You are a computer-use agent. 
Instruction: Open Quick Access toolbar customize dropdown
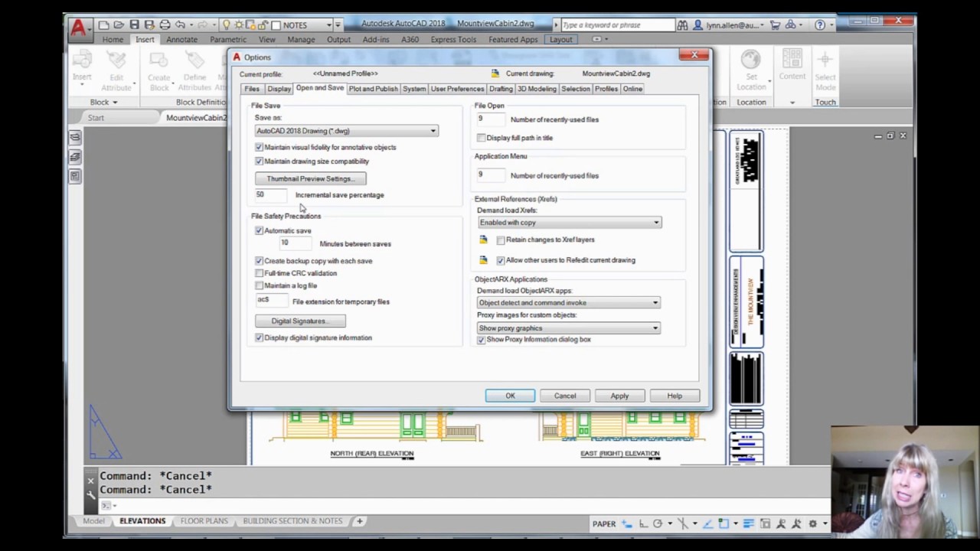(338, 24)
